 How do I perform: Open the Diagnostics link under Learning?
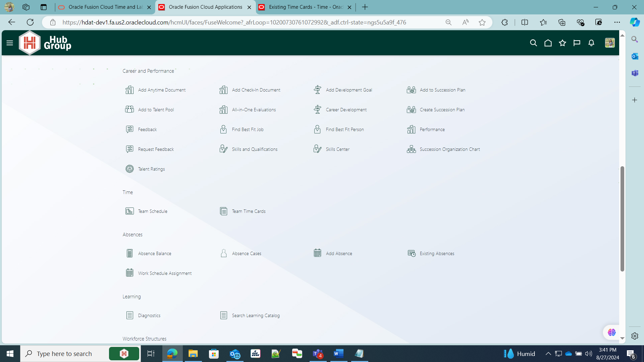[149, 315]
